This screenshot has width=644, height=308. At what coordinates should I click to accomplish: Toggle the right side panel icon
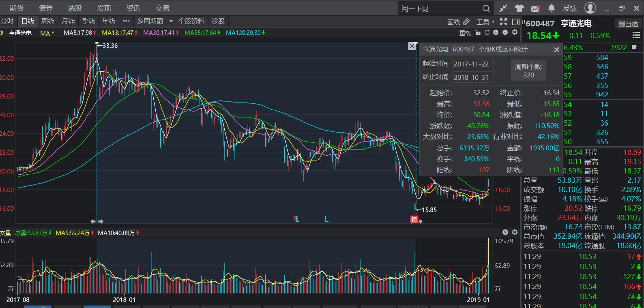tap(516, 21)
